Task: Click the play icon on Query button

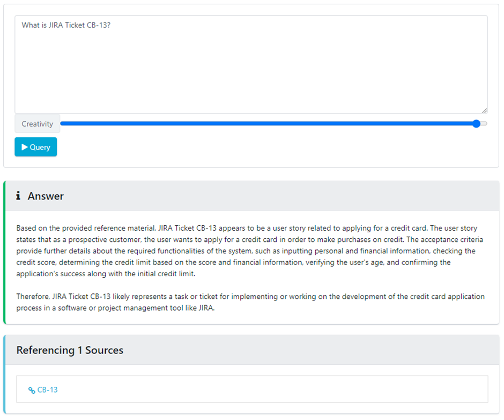Action: (x=25, y=147)
